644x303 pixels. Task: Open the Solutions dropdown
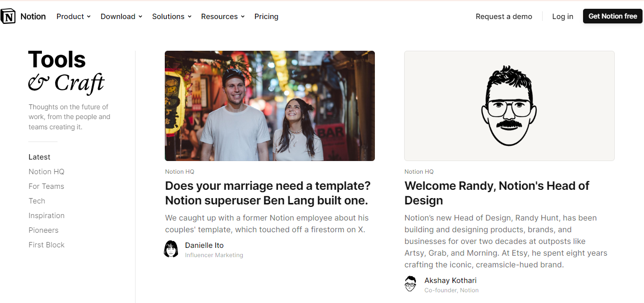click(x=172, y=17)
